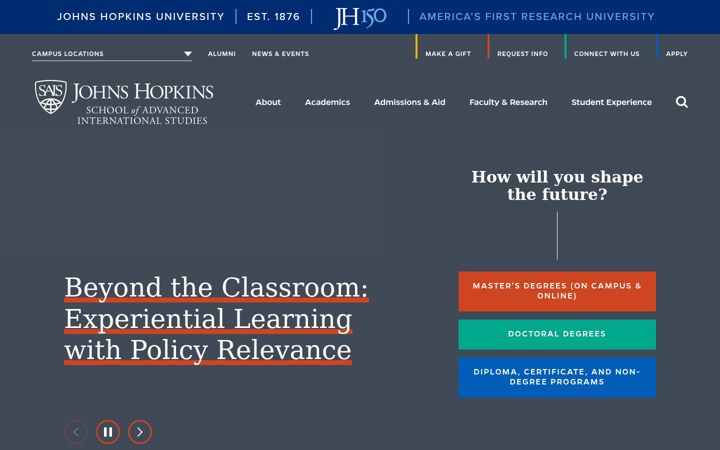Click the Make a Gift link

coord(448,54)
